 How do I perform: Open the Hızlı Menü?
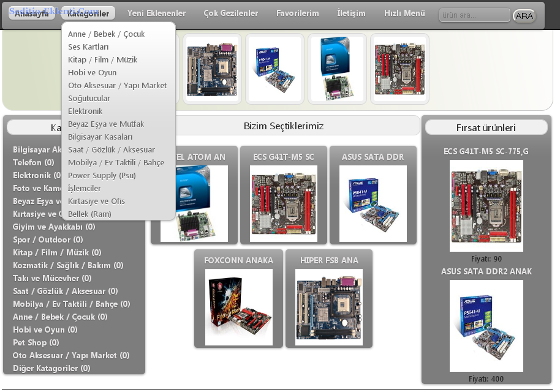pyautogui.click(x=404, y=13)
